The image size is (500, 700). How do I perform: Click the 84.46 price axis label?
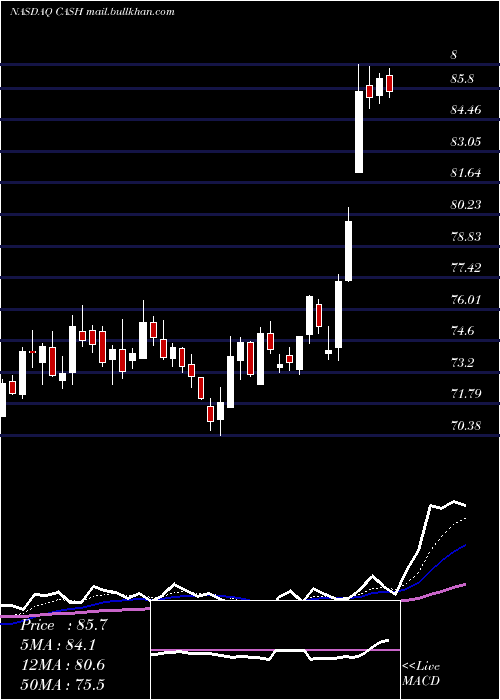(466, 110)
